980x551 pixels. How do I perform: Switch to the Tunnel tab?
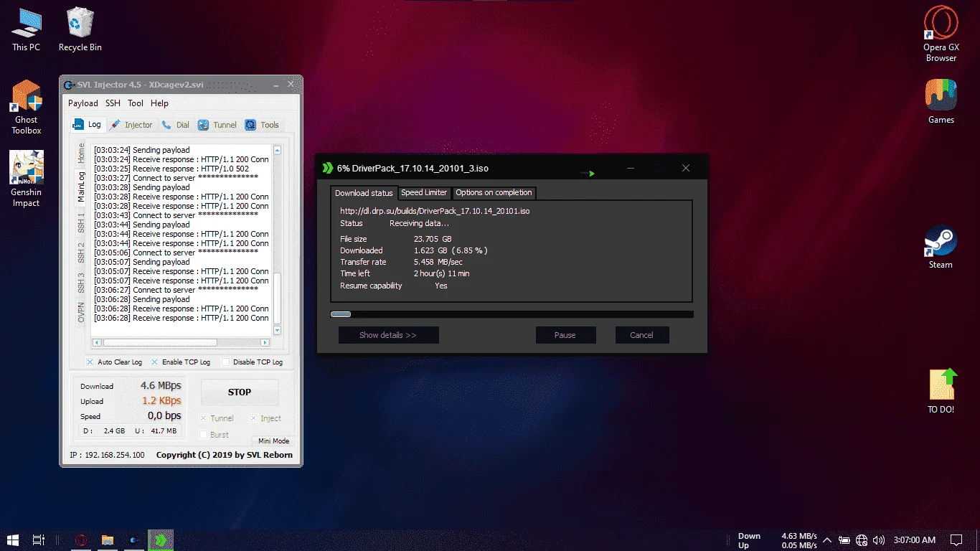[x=217, y=125]
